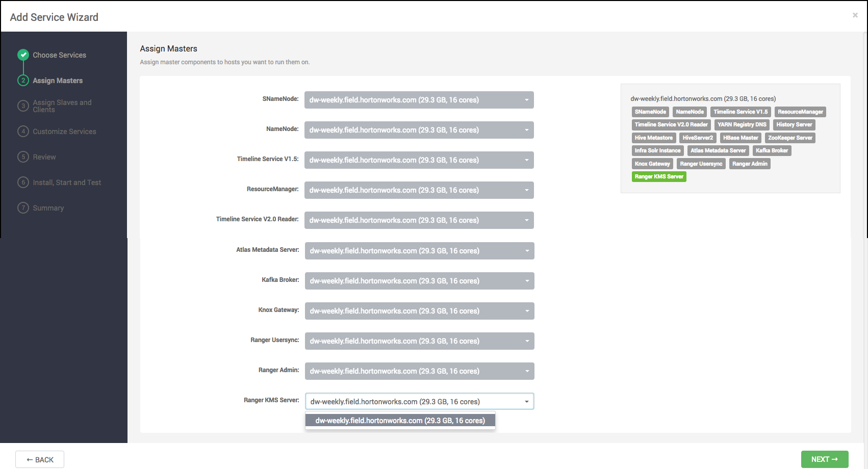Collapse the Ranger KMS Server host dropdown
The height and width of the screenshot is (469, 868).
click(x=420, y=402)
